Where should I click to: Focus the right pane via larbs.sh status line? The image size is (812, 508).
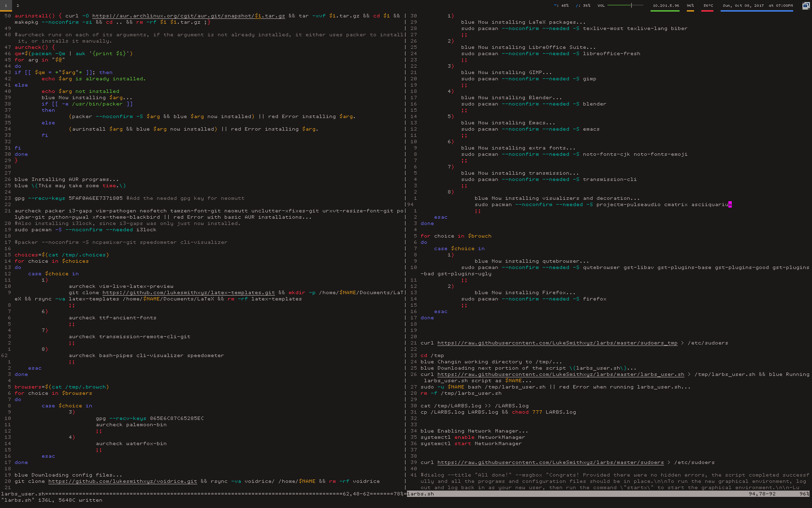point(420,494)
